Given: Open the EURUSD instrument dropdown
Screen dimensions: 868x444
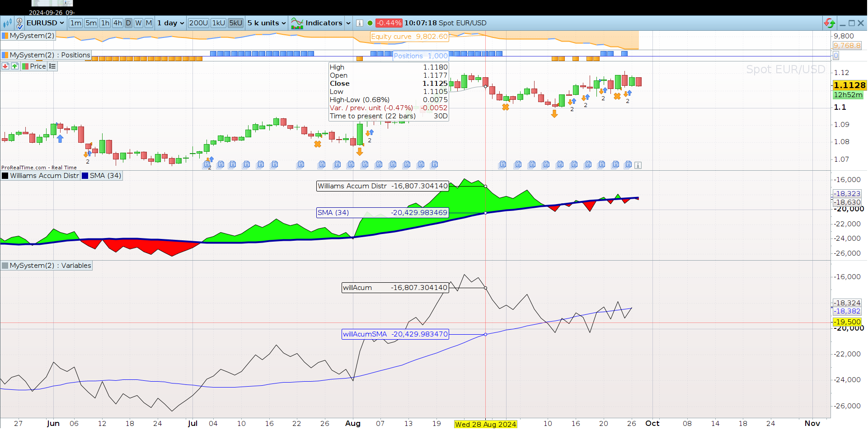Looking at the screenshot, I should coord(46,23).
